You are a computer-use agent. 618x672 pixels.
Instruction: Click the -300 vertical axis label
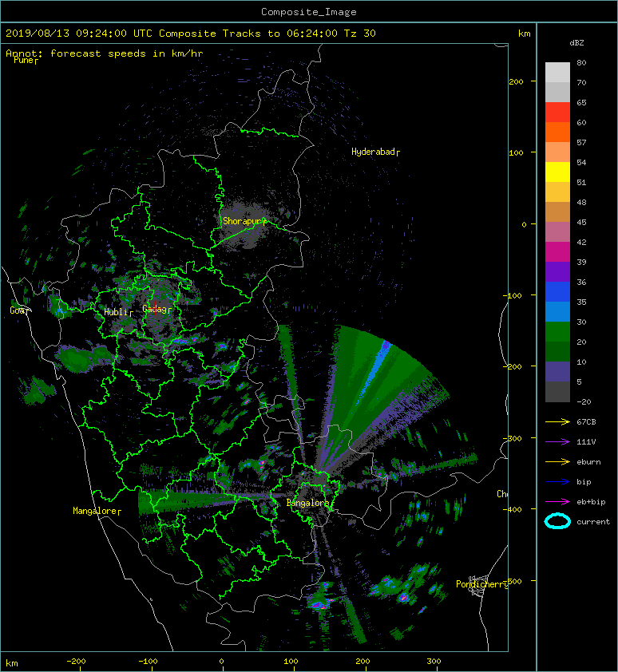tap(513, 438)
